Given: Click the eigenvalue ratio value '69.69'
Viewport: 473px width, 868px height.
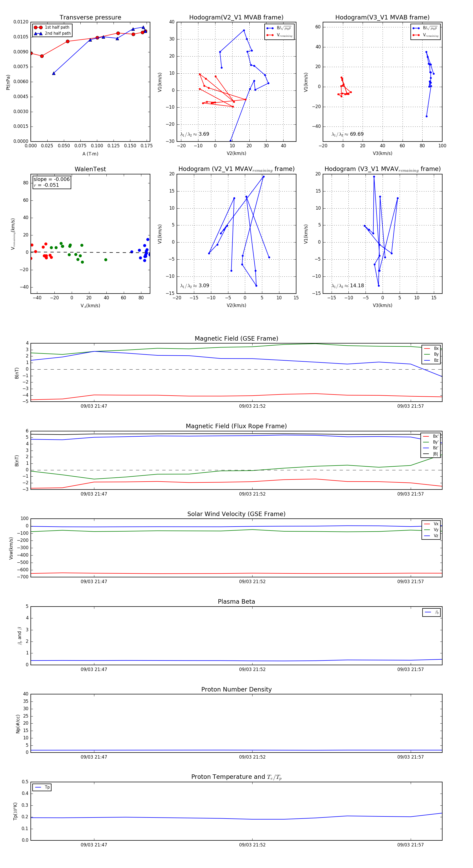Looking at the screenshot, I should coord(357,134).
